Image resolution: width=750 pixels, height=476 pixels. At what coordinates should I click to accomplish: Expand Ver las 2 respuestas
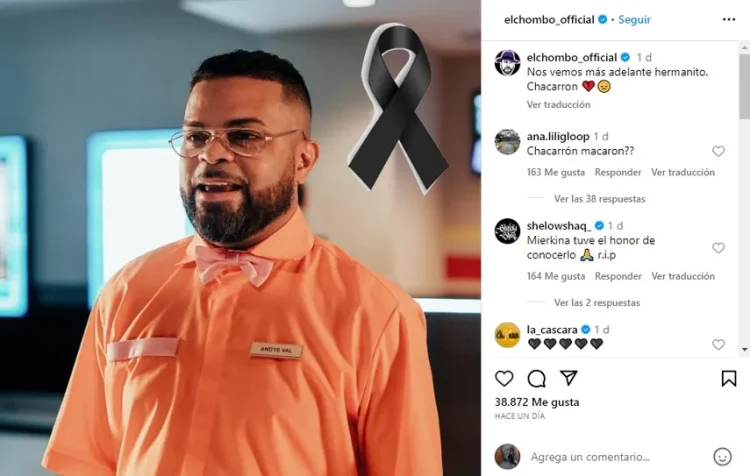point(596,302)
